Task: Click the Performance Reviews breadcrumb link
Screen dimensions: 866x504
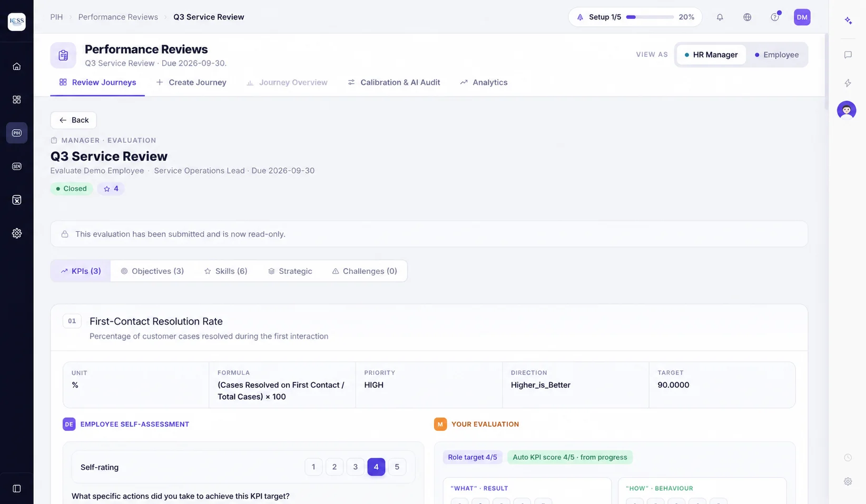Action: [118, 17]
